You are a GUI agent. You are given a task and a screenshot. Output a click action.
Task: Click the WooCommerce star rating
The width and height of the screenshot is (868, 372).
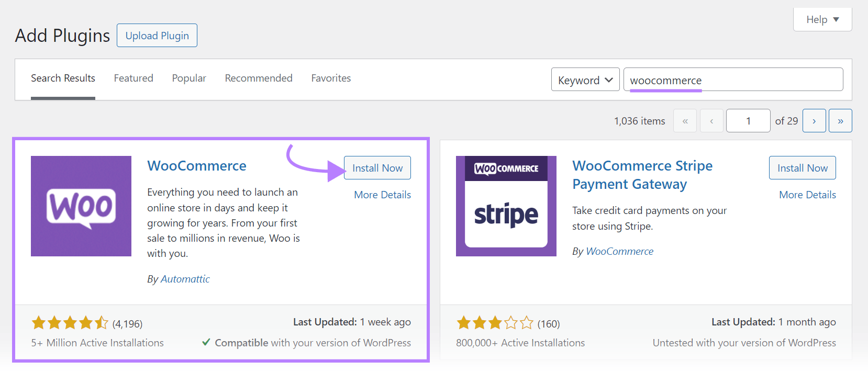(x=70, y=323)
